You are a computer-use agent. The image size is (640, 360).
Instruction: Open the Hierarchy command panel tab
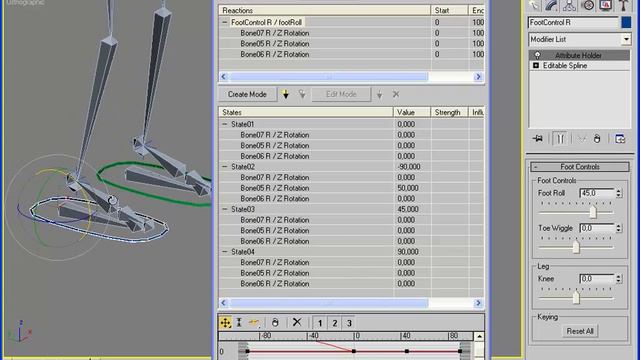point(569,5)
